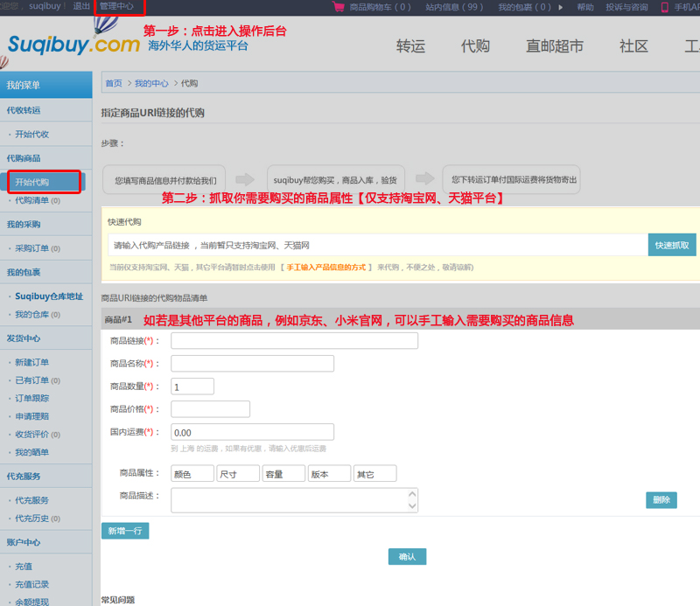Select 开始代购 in the left sidebar

click(x=32, y=182)
